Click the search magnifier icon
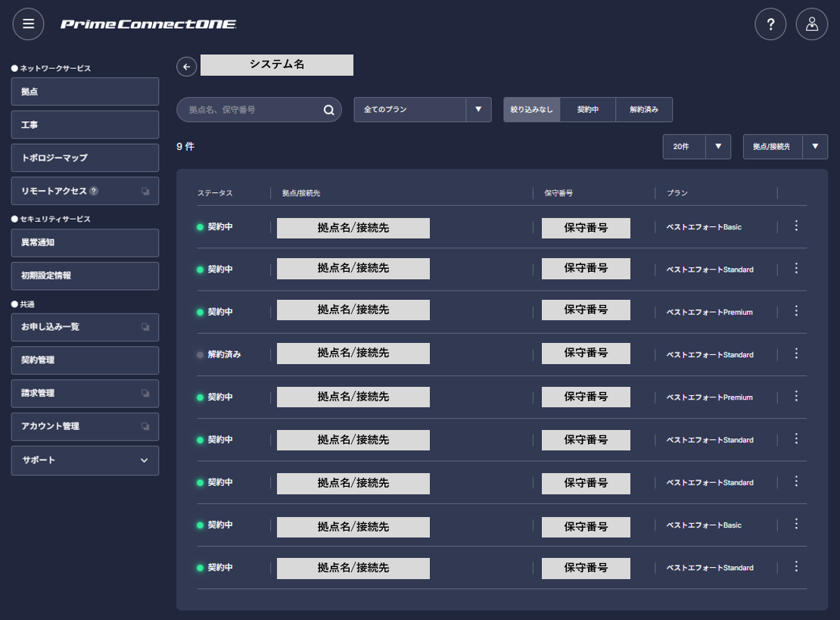The height and width of the screenshot is (620, 840). 329,110
